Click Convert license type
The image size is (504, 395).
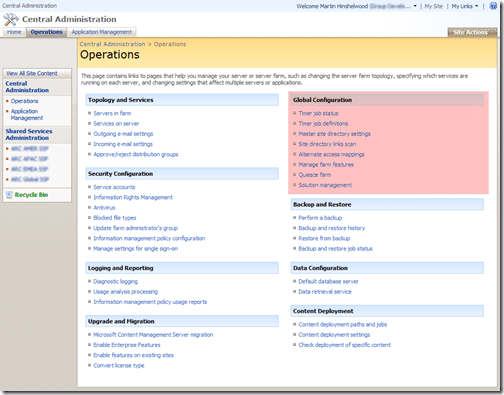tap(119, 366)
